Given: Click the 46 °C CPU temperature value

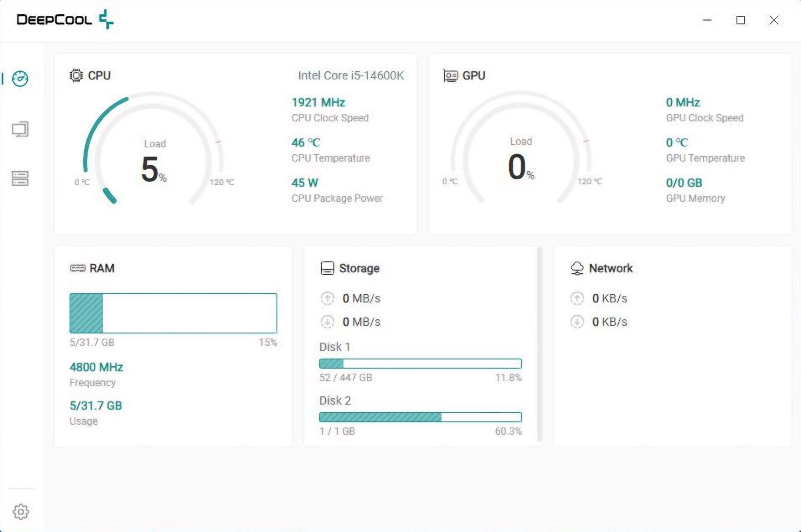Looking at the screenshot, I should (x=306, y=142).
